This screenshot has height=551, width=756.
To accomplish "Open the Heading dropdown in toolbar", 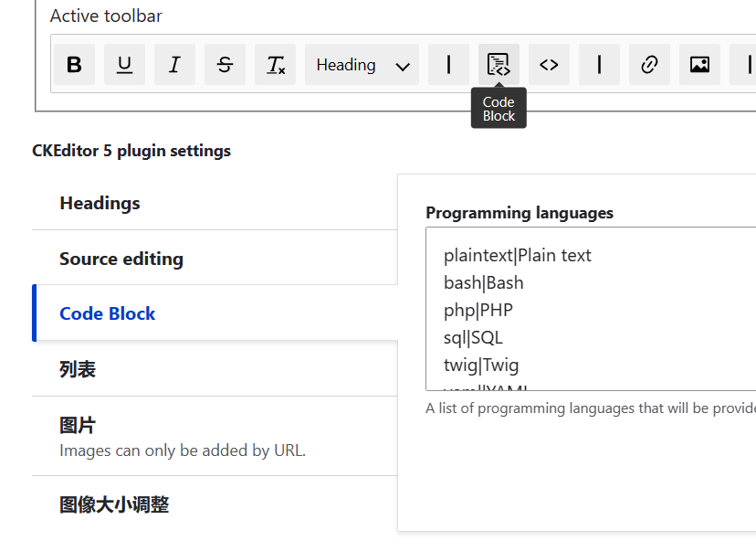I will [362, 64].
